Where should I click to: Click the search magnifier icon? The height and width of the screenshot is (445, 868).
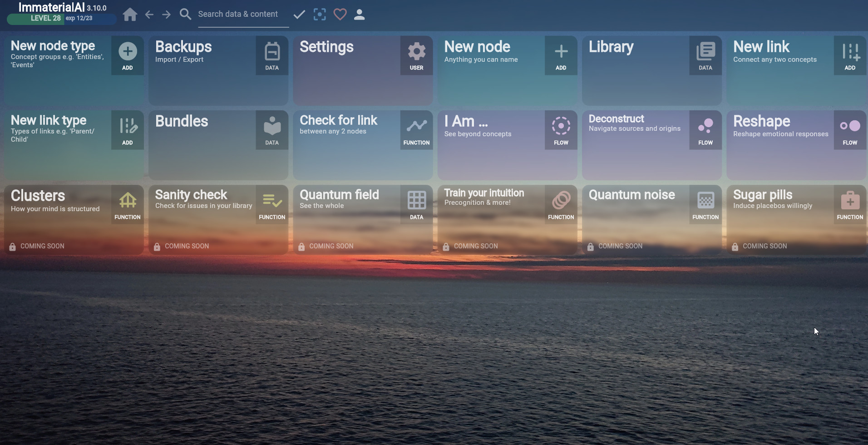point(185,14)
